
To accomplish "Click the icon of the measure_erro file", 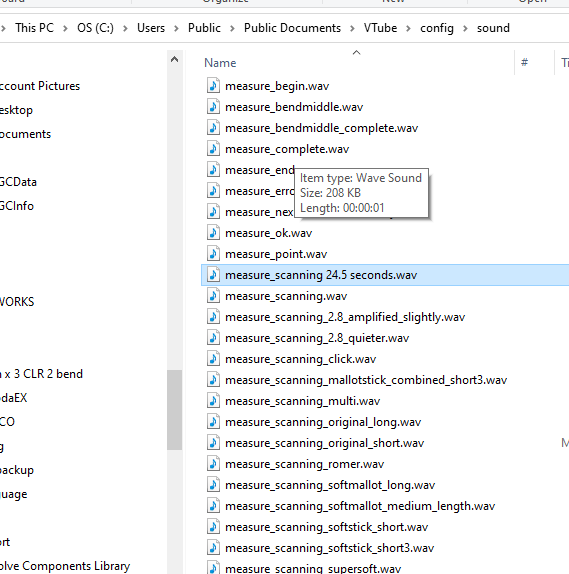I will 213,191.
